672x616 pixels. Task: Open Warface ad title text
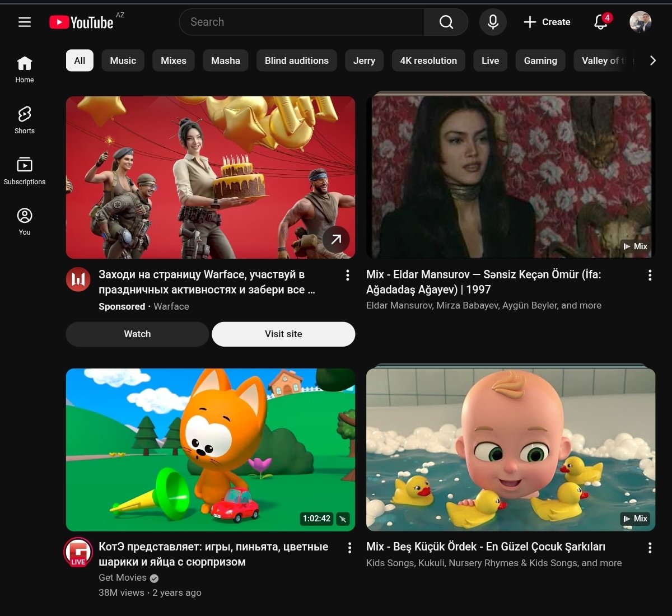click(207, 282)
